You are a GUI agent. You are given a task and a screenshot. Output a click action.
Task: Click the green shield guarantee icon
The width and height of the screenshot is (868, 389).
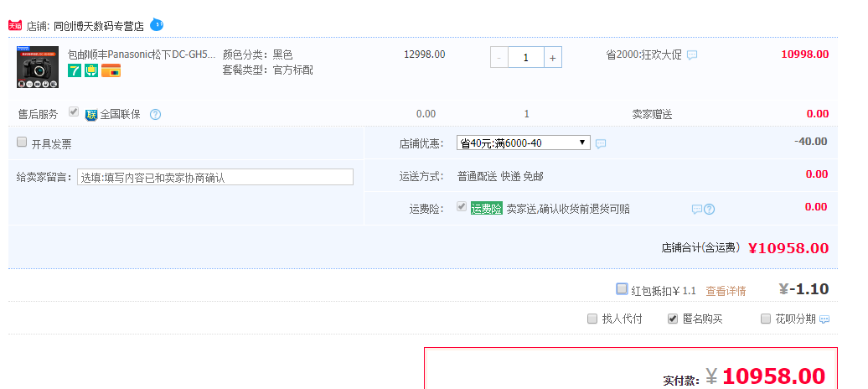[91, 70]
